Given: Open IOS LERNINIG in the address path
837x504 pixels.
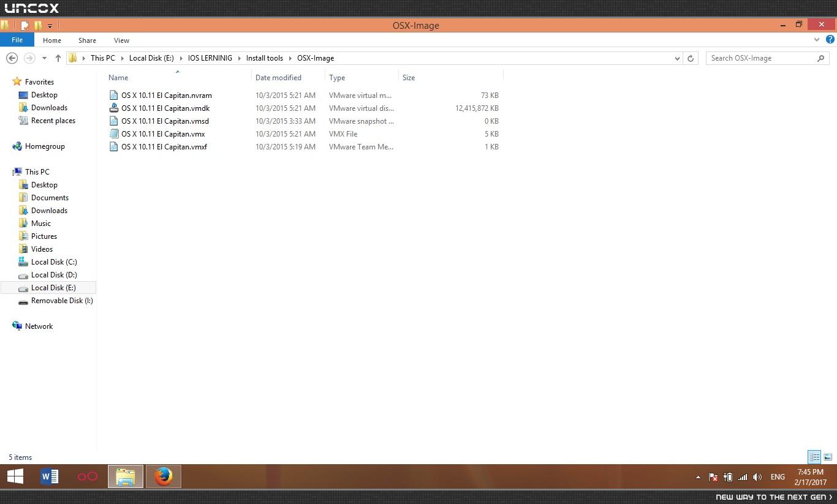Looking at the screenshot, I should [x=210, y=58].
